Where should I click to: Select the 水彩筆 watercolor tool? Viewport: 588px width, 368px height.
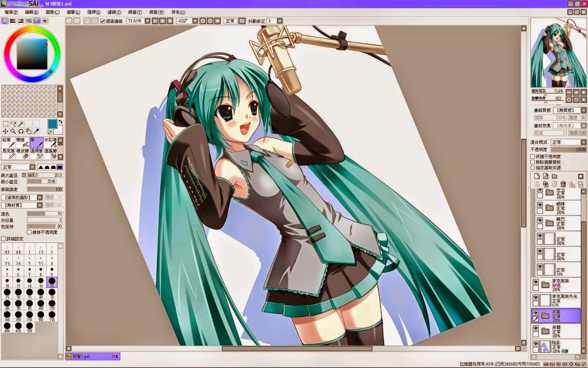pos(50,143)
